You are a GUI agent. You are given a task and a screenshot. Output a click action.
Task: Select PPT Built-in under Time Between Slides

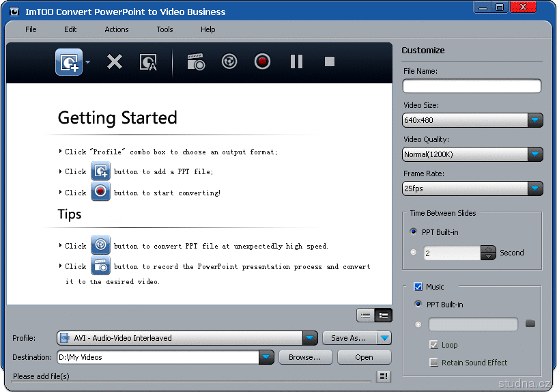coord(413,232)
